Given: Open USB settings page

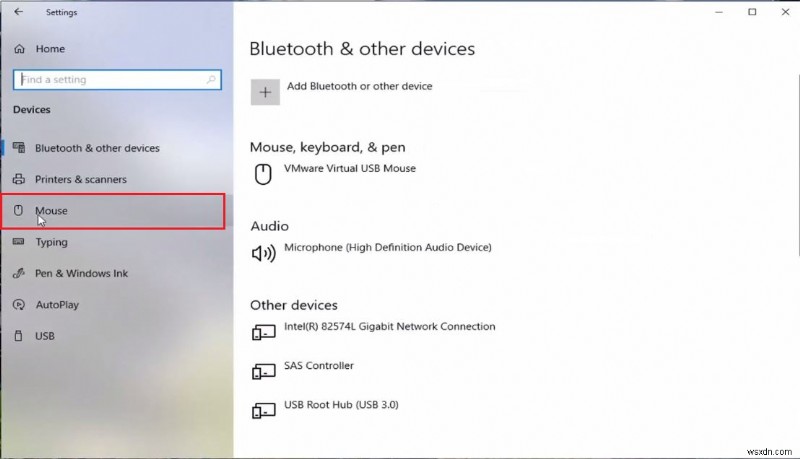Looking at the screenshot, I should pyautogui.click(x=45, y=336).
